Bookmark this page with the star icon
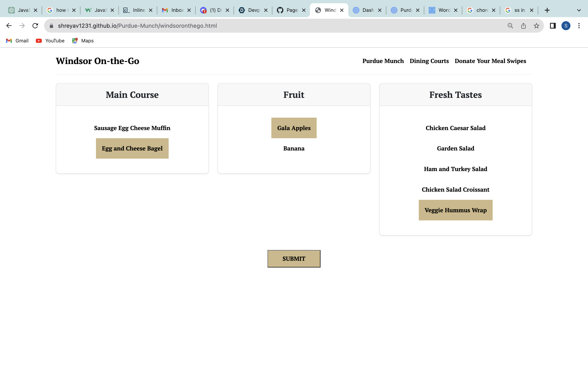This screenshot has height=367, width=588. pyautogui.click(x=537, y=26)
